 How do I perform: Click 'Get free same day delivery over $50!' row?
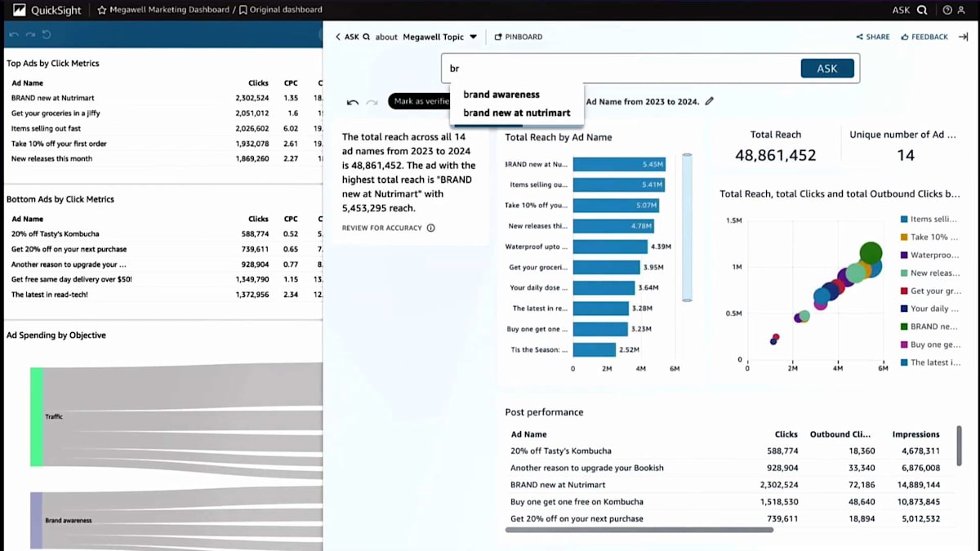[x=71, y=279]
